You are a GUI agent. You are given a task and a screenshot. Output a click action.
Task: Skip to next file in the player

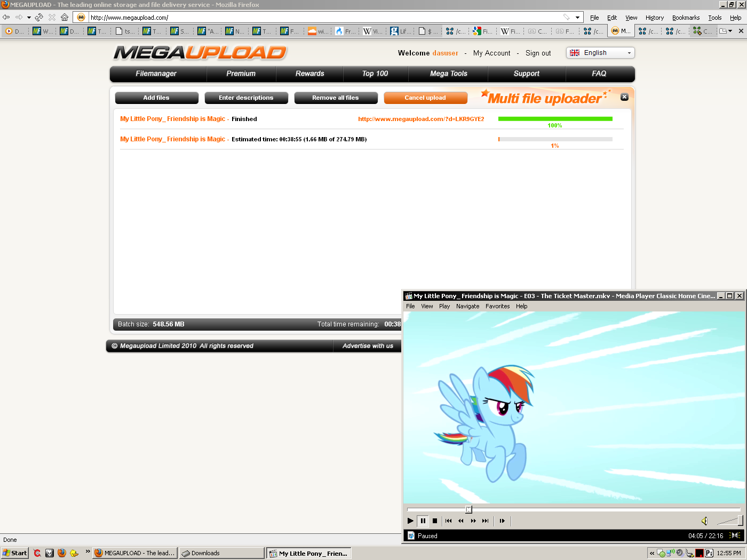point(485,521)
